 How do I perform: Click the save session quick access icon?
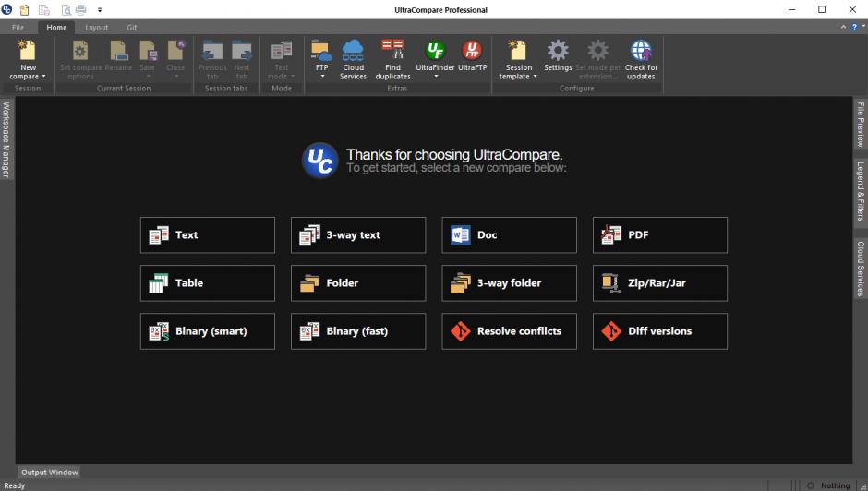(x=43, y=9)
